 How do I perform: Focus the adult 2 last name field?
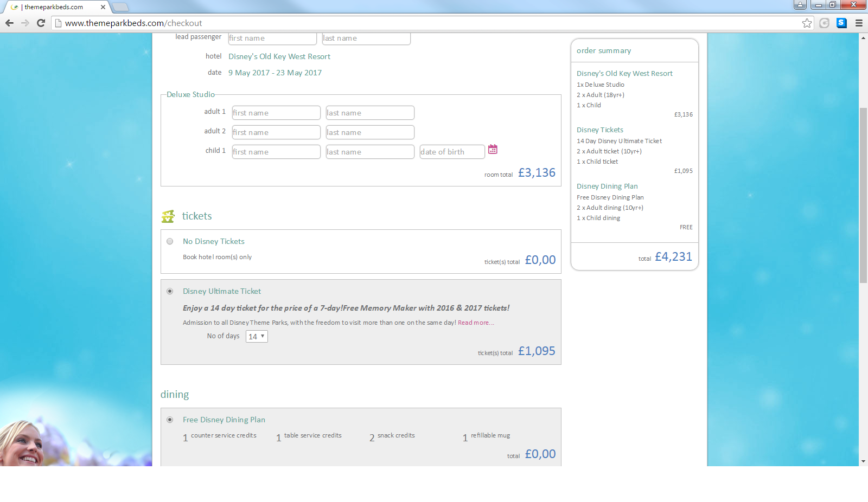click(x=370, y=132)
